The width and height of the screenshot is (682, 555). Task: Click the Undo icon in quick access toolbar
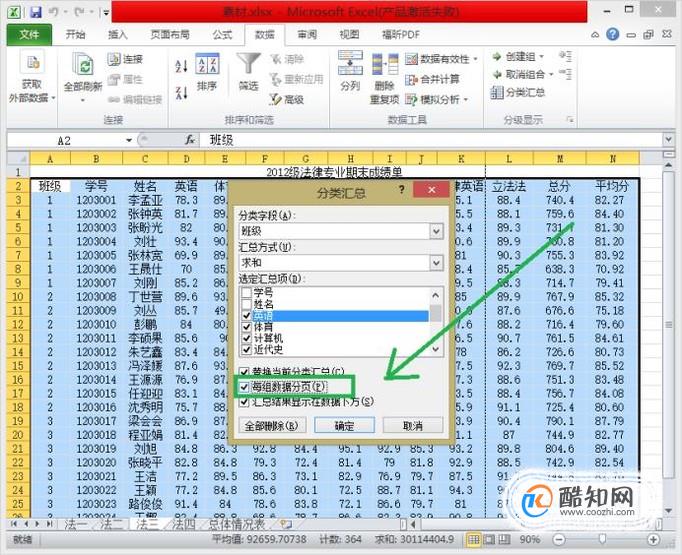click(53, 12)
